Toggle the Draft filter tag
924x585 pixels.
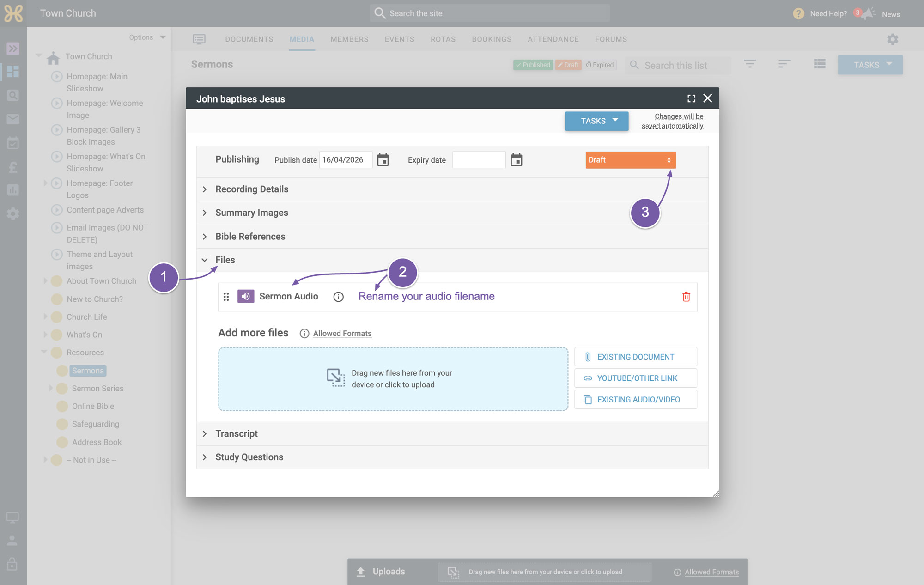pyautogui.click(x=568, y=65)
